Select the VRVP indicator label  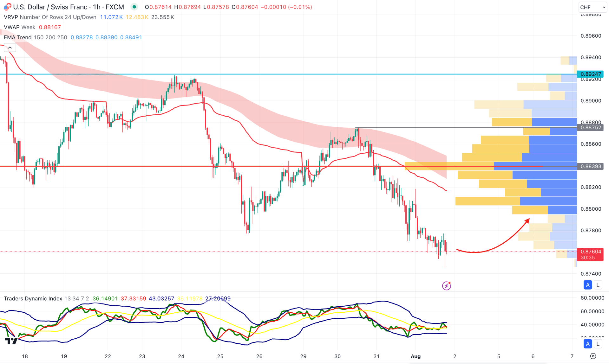pyautogui.click(x=11, y=17)
